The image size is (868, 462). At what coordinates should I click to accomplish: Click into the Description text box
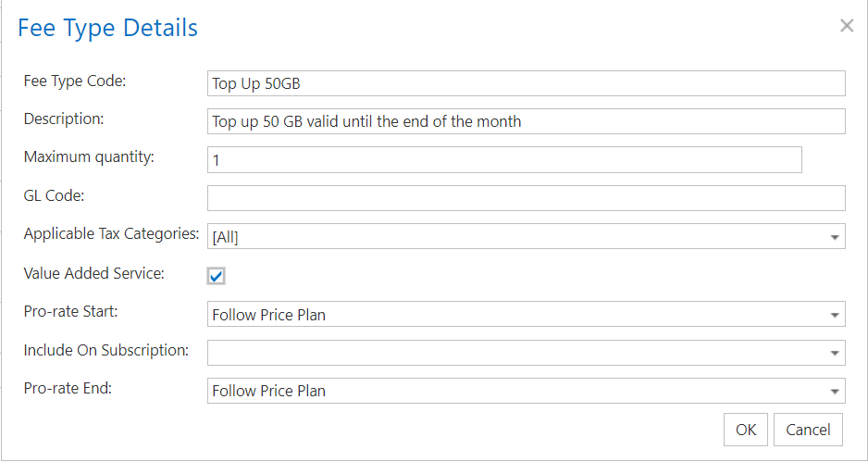click(x=526, y=121)
